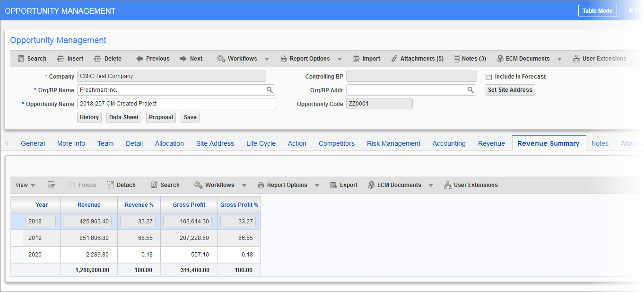The height and width of the screenshot is (292, 644).
Task: Click table User Extensions icon
Action: 447,185
